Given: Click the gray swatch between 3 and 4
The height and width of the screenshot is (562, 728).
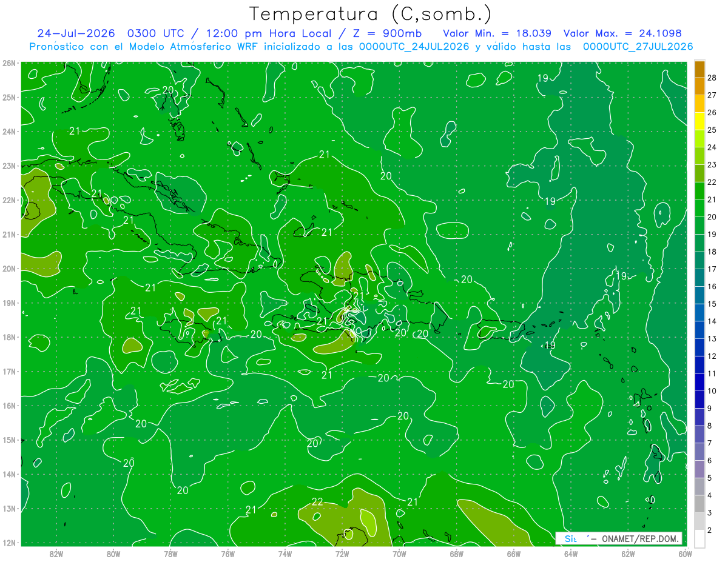Looking at the screenshot, I should pos(699,504).
